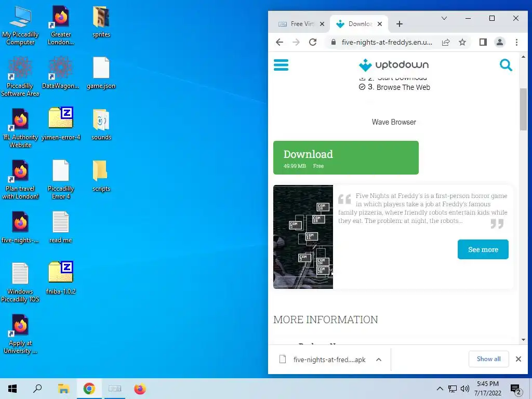Switch to the Free Virt tab
The image size is (532, 399).
301,24
